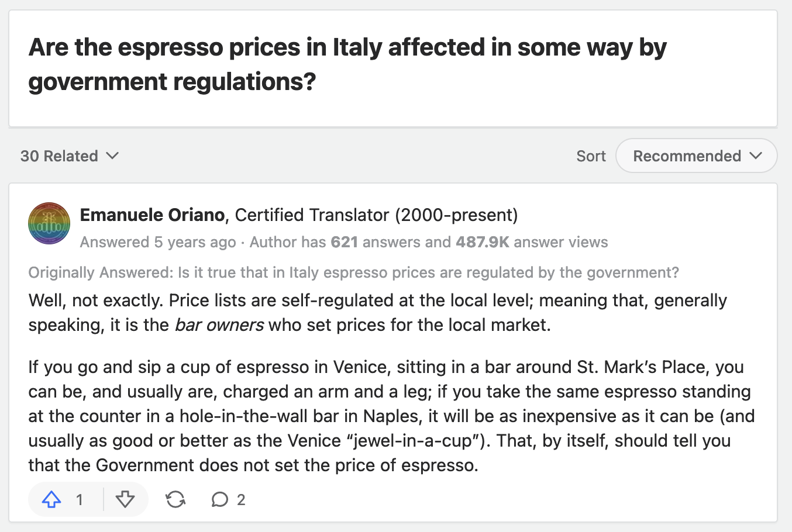Downvote the espresso prices answer
The width and height of the screenshot is (792, 532).
125,499
